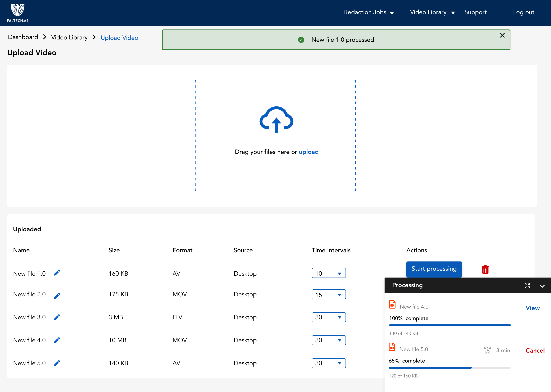Viewport: 551px width, 392px height.
Task: Edit the name of New file 1.0
Action: [x=57, y=273]
